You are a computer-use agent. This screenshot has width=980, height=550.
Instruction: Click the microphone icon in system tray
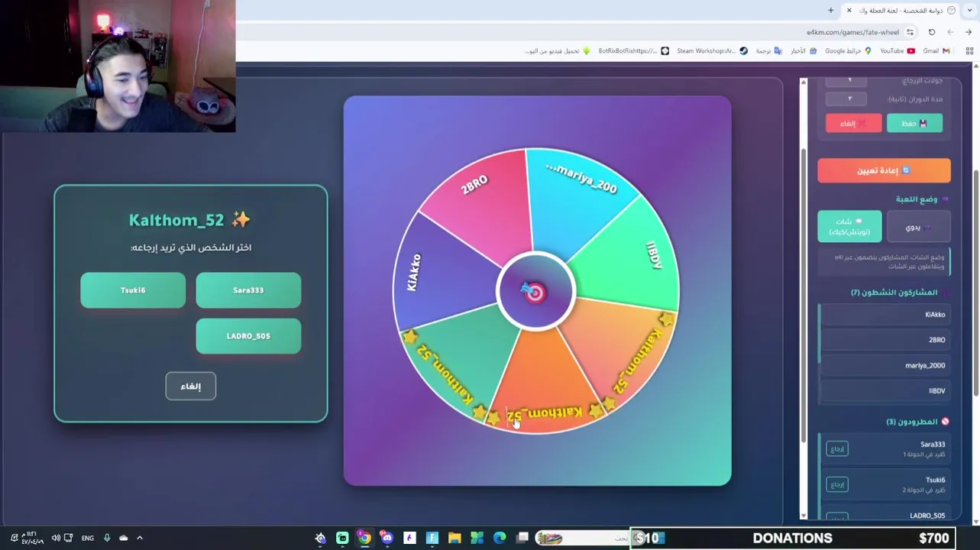pos(107,538)
